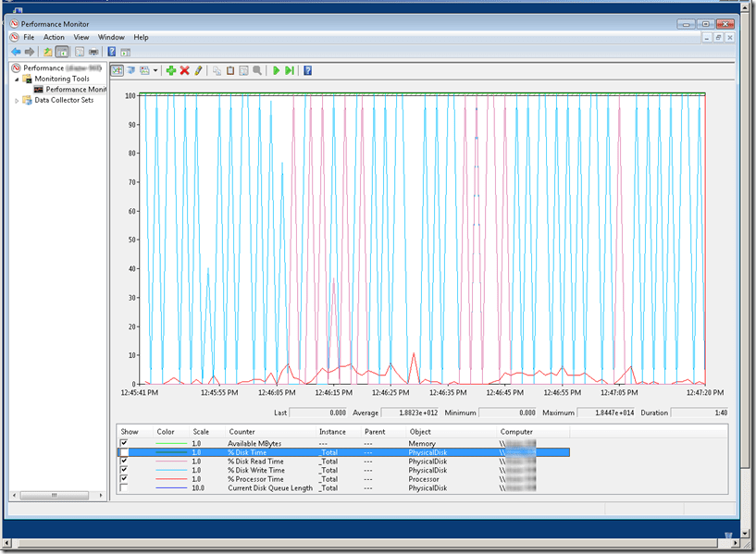This screenshot has height=554, width=756.
Task: Sort by the Counter column header
Action: click(242, 432)
